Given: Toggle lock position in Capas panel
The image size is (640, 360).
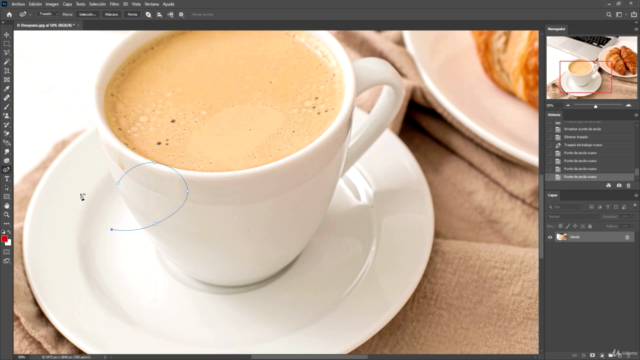Looking at the screenshot, I should point(575,226).
